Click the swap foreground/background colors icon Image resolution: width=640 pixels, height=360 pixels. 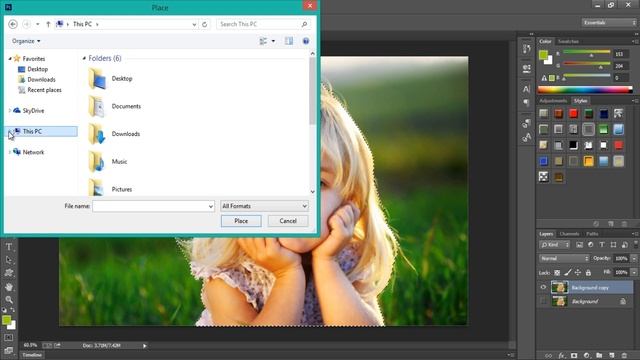(13, 310)
